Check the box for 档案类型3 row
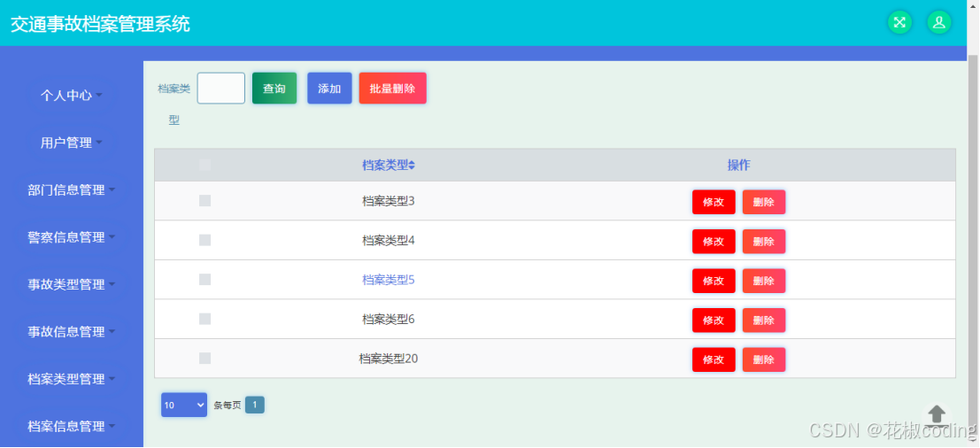This screenshot has height=448, width=980. pyautogui.click(x=205, y=201)
